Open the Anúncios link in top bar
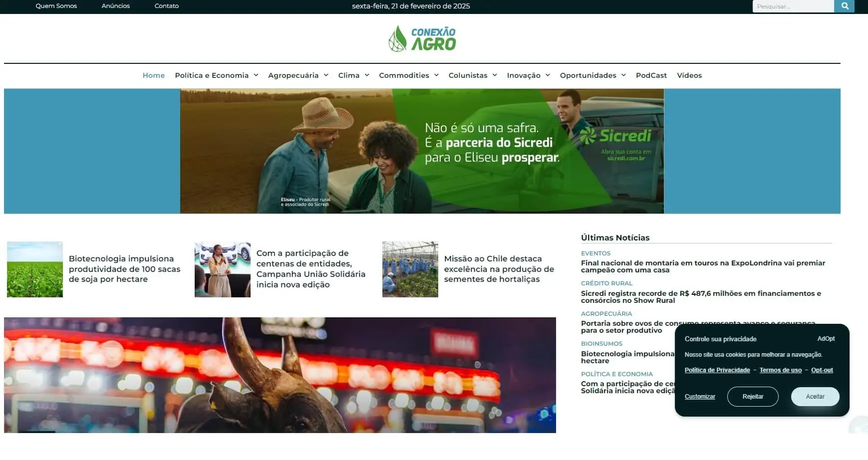This screenshot has width=868, height=460. pos(116,6)
